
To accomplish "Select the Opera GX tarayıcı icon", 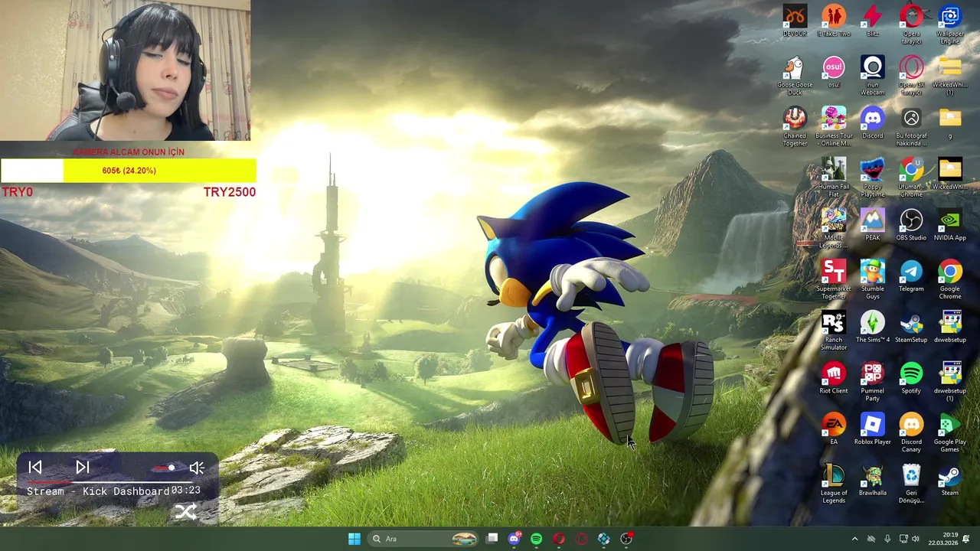I will 911,76.
